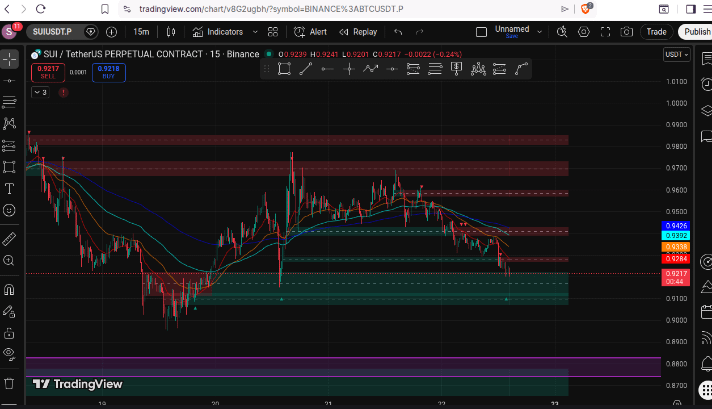This screenshot has width=712, height=409.
Task: Select the zoom-in magnifier tool
Action: point(9,261)
